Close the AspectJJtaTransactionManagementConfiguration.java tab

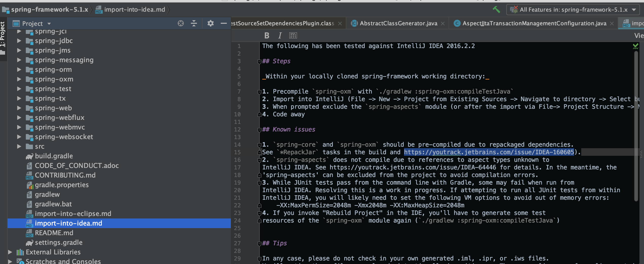pos(612,24)
